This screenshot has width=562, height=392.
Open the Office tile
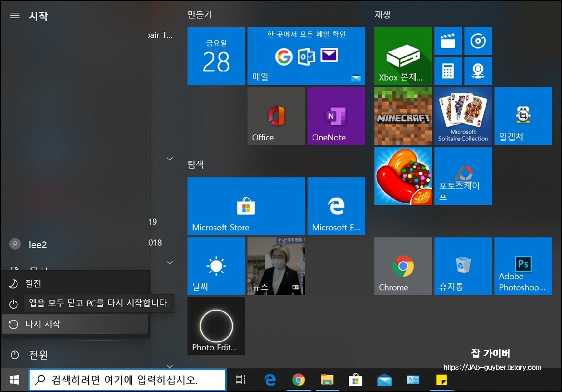click(x=276, y=116)
